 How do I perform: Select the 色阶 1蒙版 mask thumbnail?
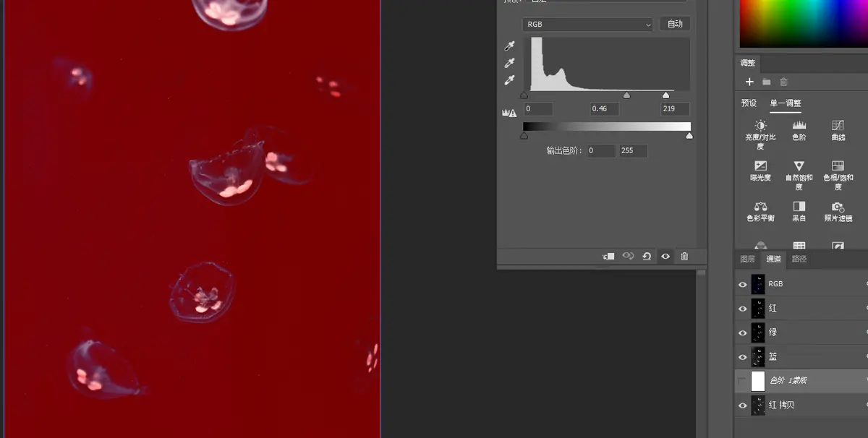[758, 381]
